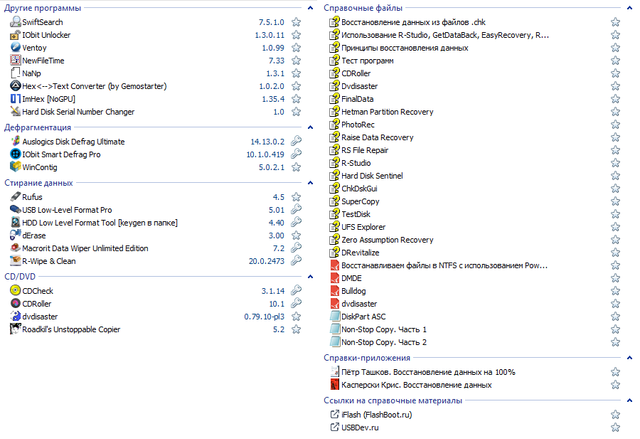Open Zero Assumption Recovery help entry
This screenshot has width=640, height=439.
[x=387, y=239]
